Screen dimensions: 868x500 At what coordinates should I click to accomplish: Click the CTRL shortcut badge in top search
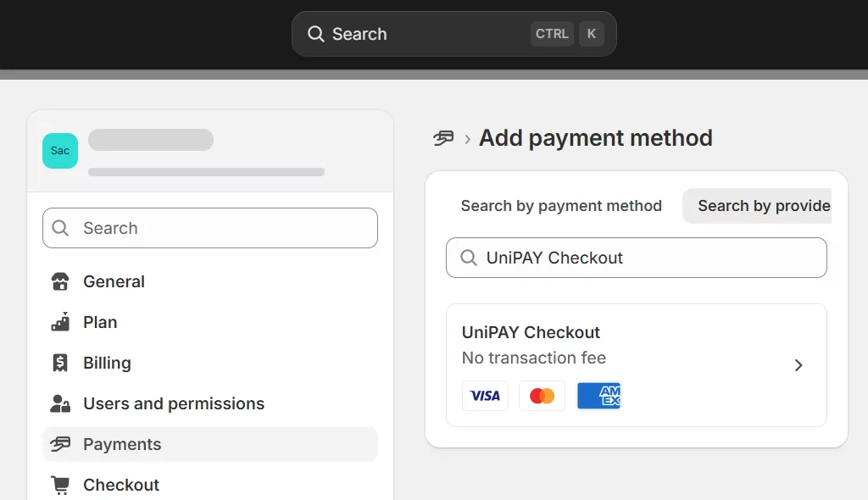552,34
